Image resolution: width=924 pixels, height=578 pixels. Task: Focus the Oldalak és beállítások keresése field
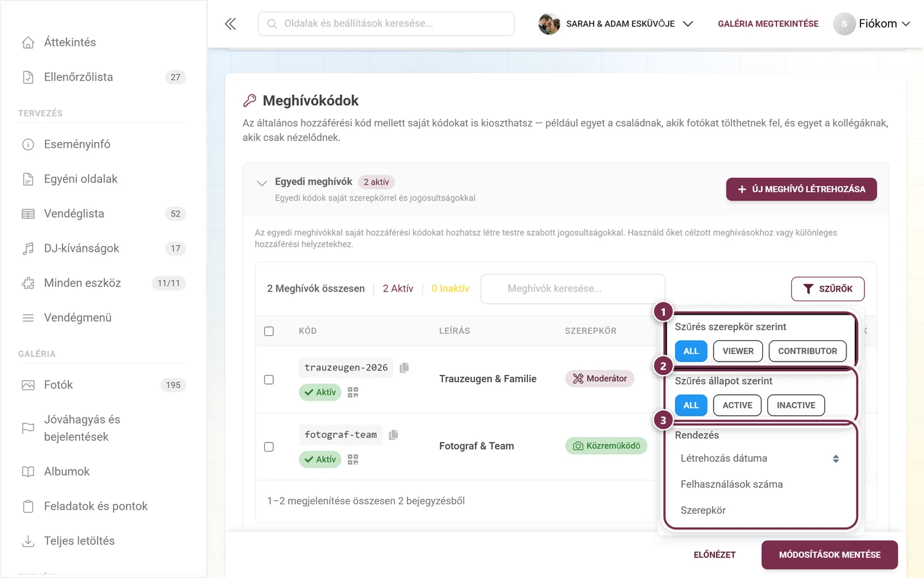[386, 24]
